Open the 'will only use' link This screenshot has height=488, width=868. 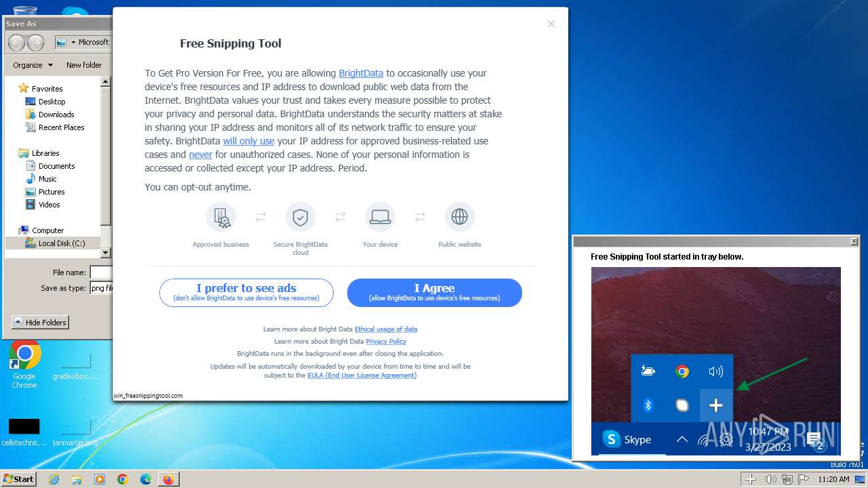[249, 141]
